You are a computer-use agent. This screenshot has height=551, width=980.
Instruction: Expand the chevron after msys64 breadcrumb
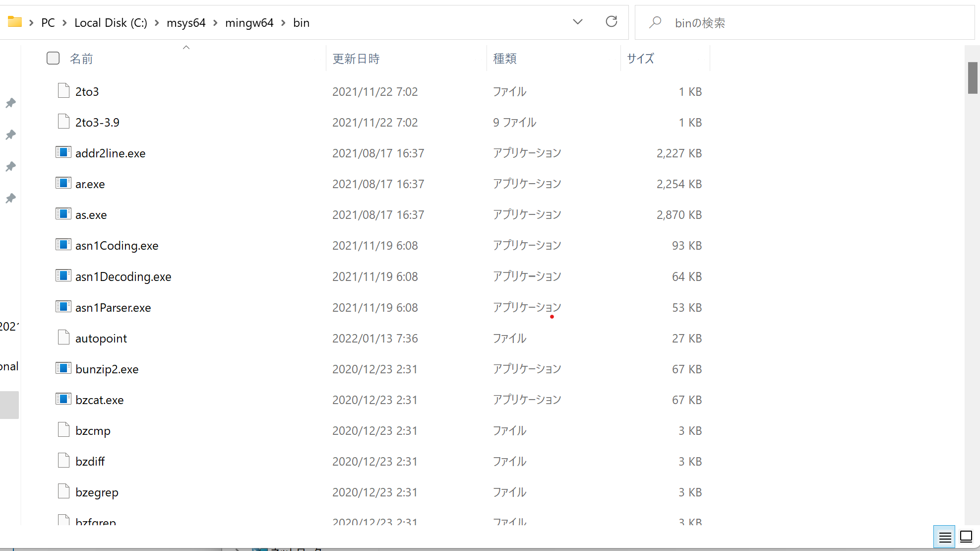pyautogui.click(x=215, y=23)
